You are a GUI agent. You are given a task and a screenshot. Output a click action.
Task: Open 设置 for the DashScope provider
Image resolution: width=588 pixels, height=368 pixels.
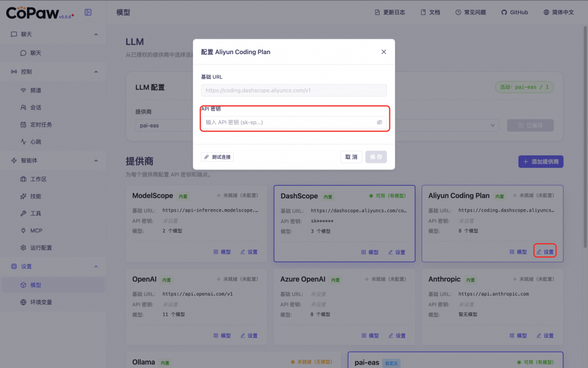pyautogui.click(x=396, y=252)
